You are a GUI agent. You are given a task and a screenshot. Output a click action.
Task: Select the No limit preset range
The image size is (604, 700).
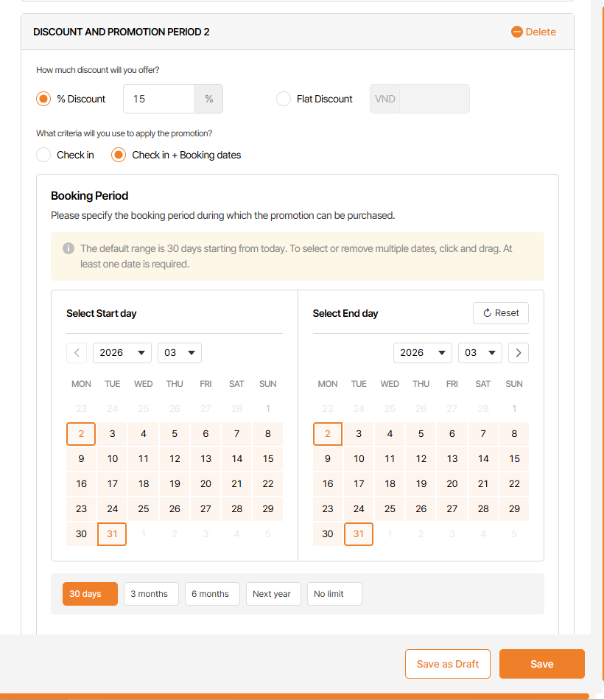(334, 594)
